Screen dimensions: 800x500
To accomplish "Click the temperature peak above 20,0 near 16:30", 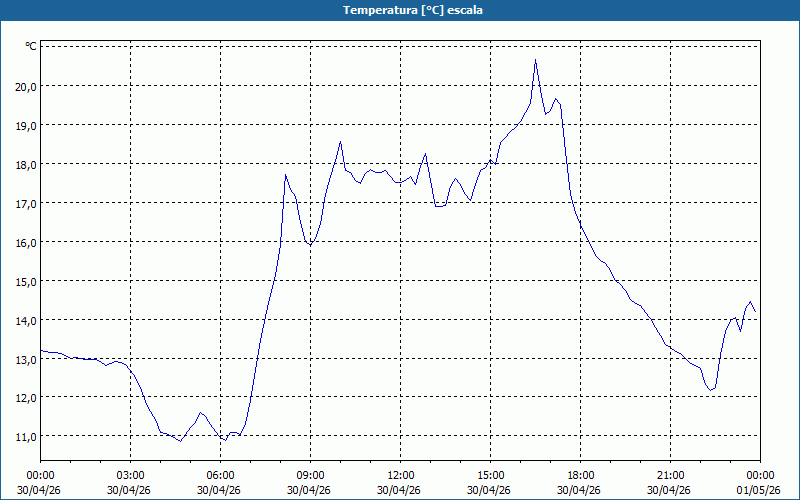I will click(x=535, y=60).
